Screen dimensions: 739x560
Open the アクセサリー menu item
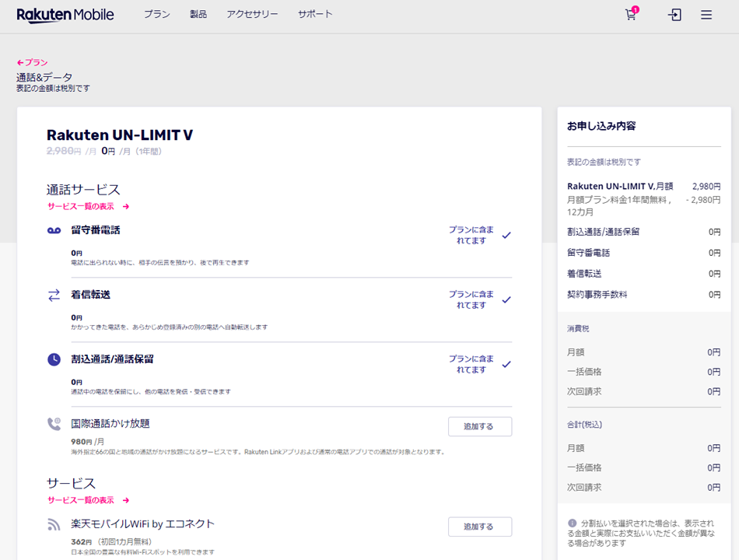click(252, 14)
